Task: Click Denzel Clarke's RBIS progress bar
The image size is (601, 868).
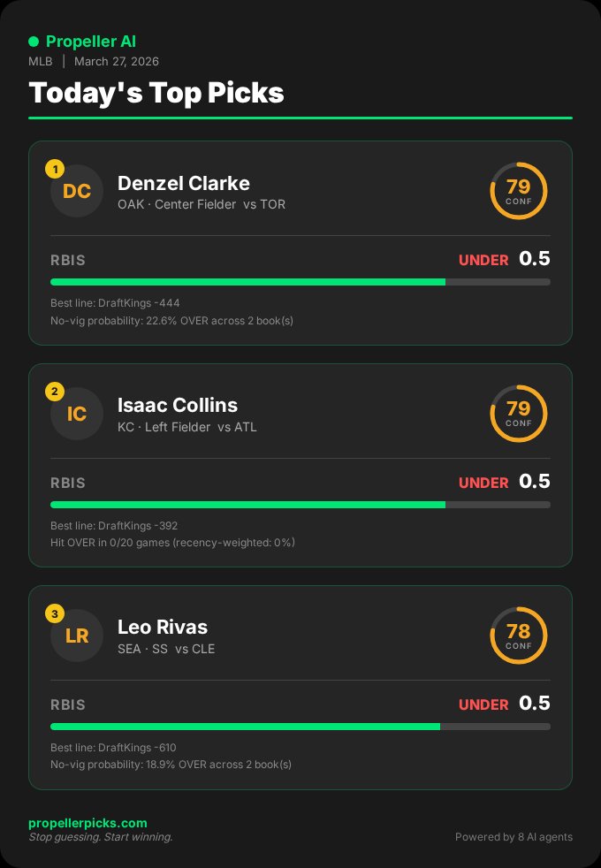Action: [300, 282]
